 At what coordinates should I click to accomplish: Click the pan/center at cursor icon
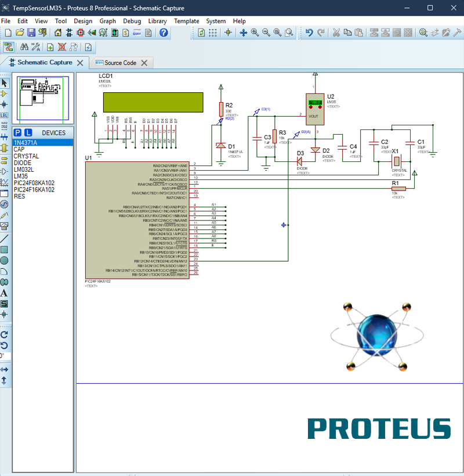[x=243, y=33]
